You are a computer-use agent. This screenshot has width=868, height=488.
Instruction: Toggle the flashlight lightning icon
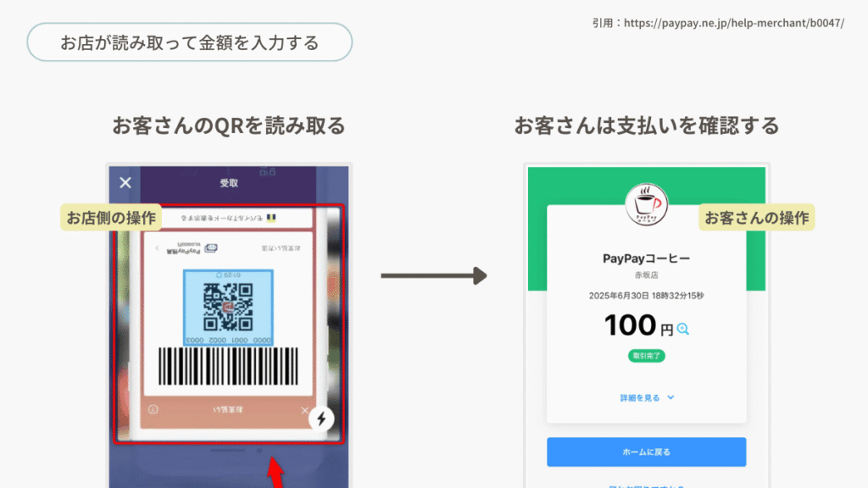(321, 419)
